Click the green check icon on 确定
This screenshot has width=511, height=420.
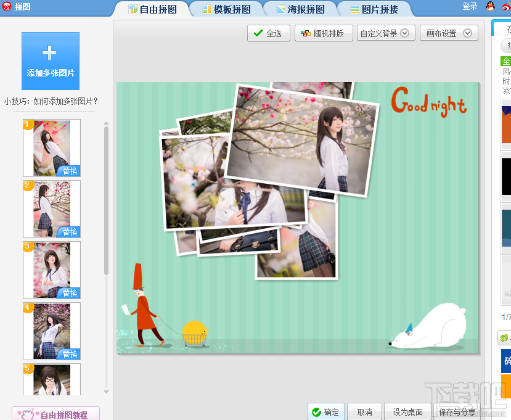click(316, 412)
